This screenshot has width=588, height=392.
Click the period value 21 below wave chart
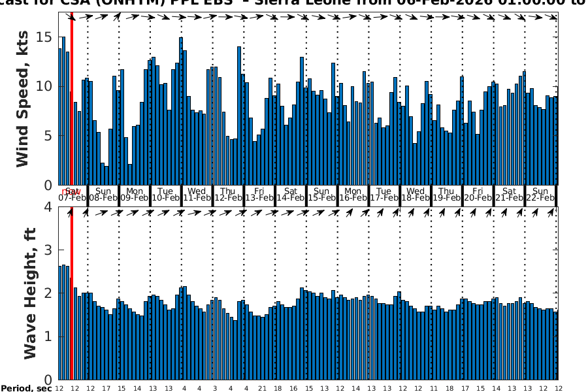coord(262,388)
